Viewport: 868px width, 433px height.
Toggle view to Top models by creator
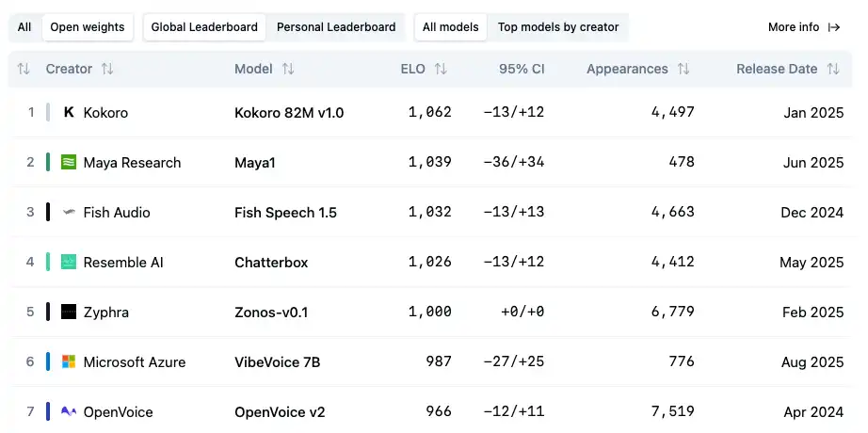[558, 27]
